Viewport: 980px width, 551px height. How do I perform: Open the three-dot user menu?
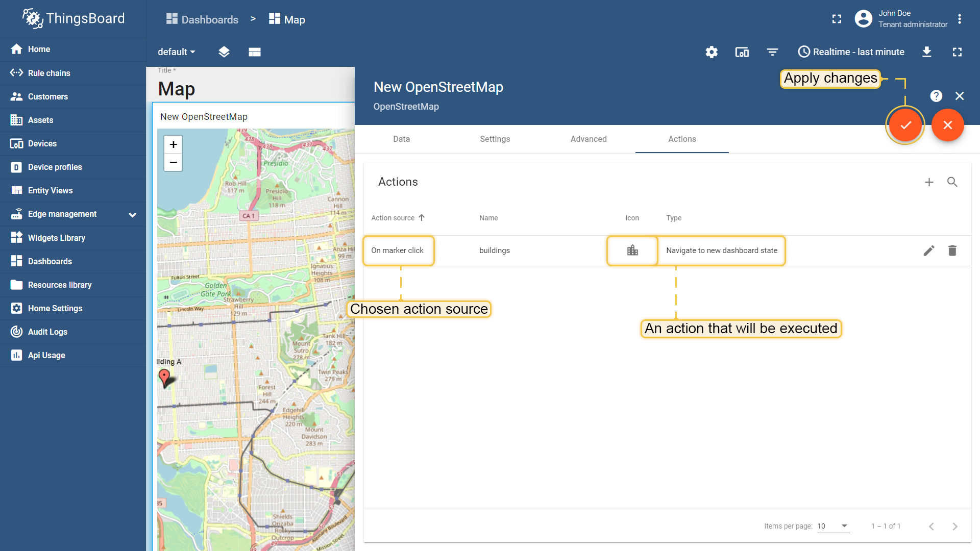(960, 19)
